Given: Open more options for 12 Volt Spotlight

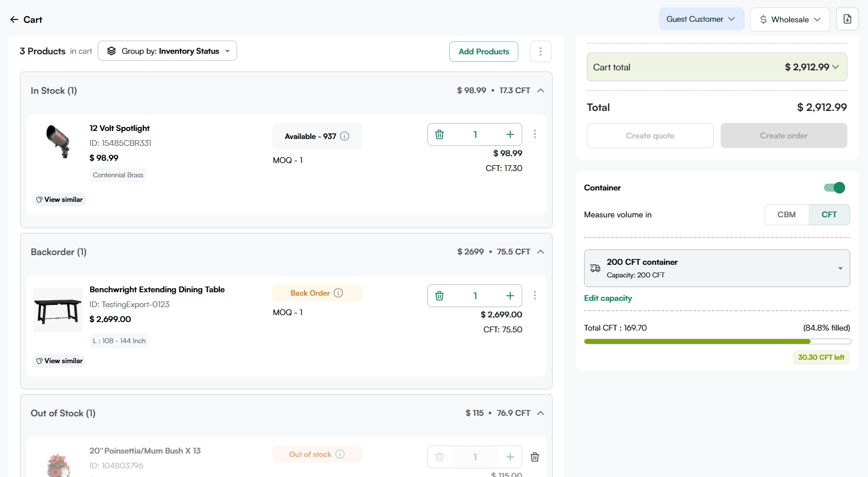Looking at the screenshot, I should (x=534, y=134).
